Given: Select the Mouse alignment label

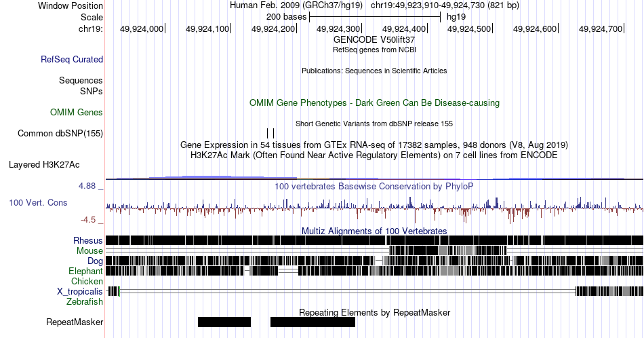Looking at the screenshot, I should [x=89, y=251].
